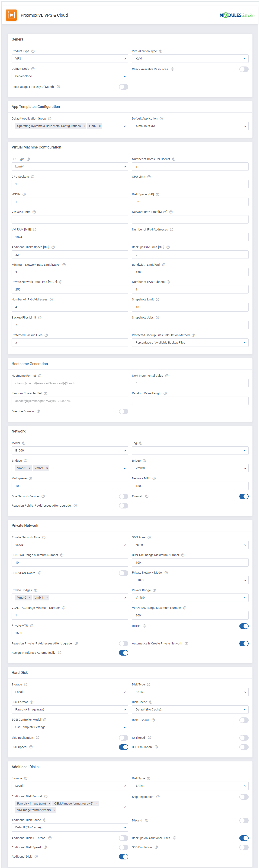This screenshot has width=260, height=868.
Task: Click the VM RAM [MiB] input field
Action: pos(70,237)
